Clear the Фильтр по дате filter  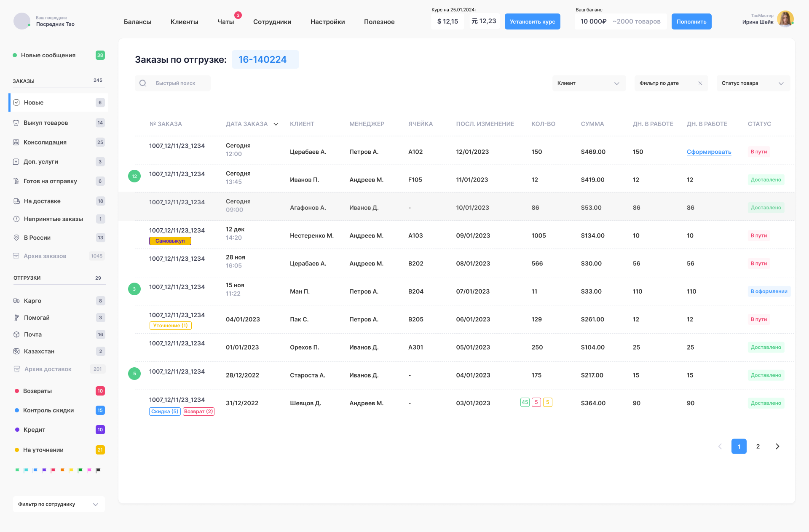coord(700,83)
